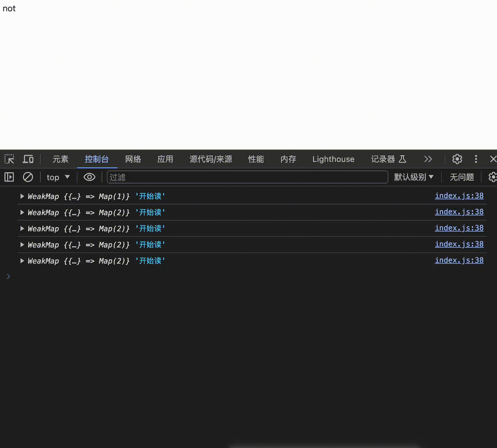497x448 pixels.
Task: Select the 控制台 tab
Action: (x=97, y=159)
